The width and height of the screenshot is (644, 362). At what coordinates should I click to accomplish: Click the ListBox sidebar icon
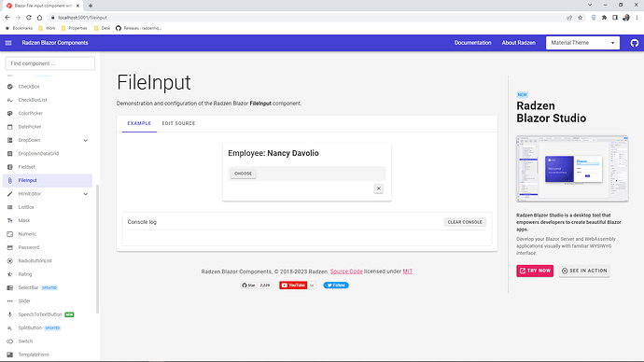10,207
